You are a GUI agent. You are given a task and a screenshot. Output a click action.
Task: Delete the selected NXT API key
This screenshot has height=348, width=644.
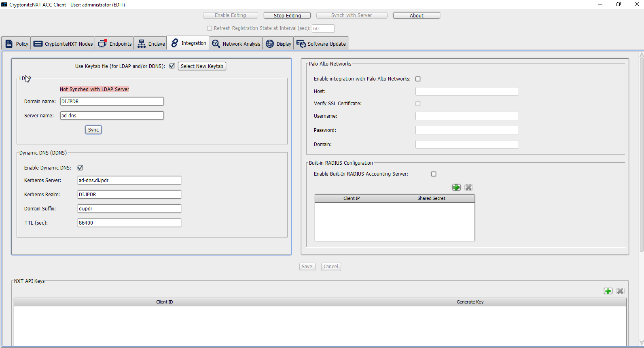[620, 291]
